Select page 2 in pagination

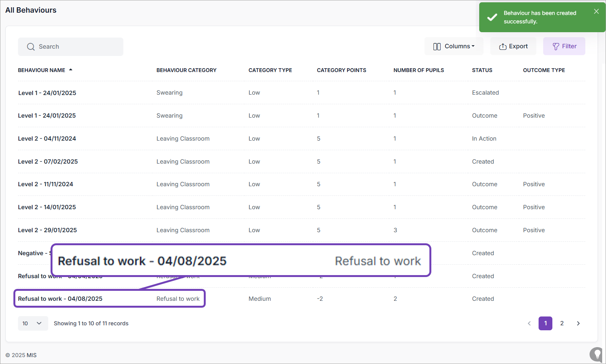click(562, 323)
